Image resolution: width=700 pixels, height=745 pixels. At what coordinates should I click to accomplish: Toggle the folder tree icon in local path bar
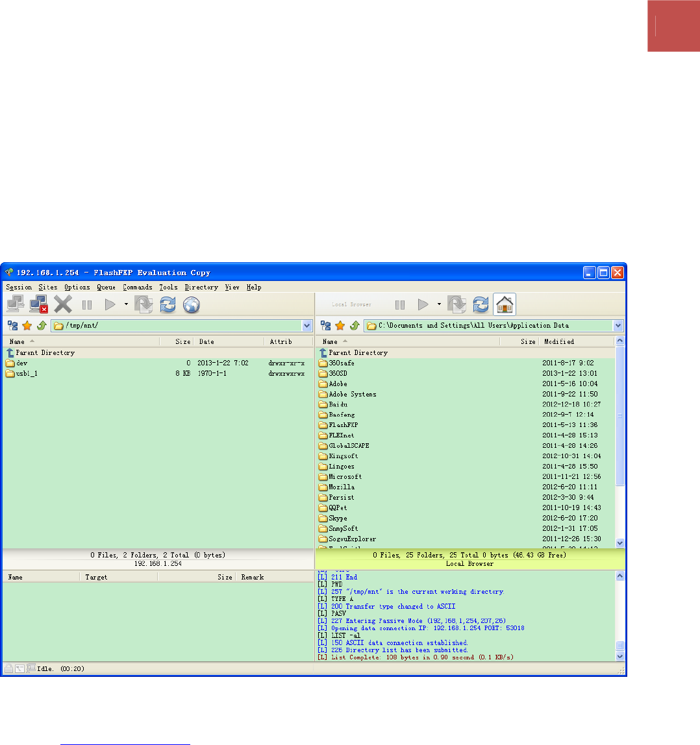tap(326, 326)
